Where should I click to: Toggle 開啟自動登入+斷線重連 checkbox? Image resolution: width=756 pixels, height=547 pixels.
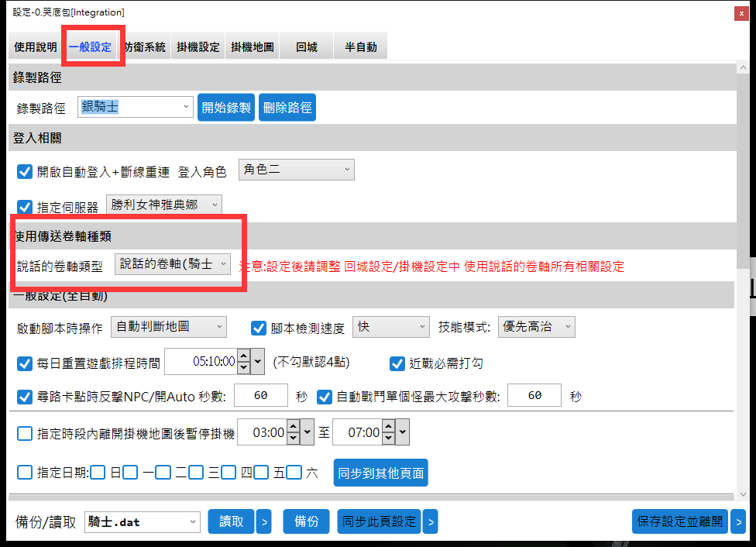click(x=25, y=172)
